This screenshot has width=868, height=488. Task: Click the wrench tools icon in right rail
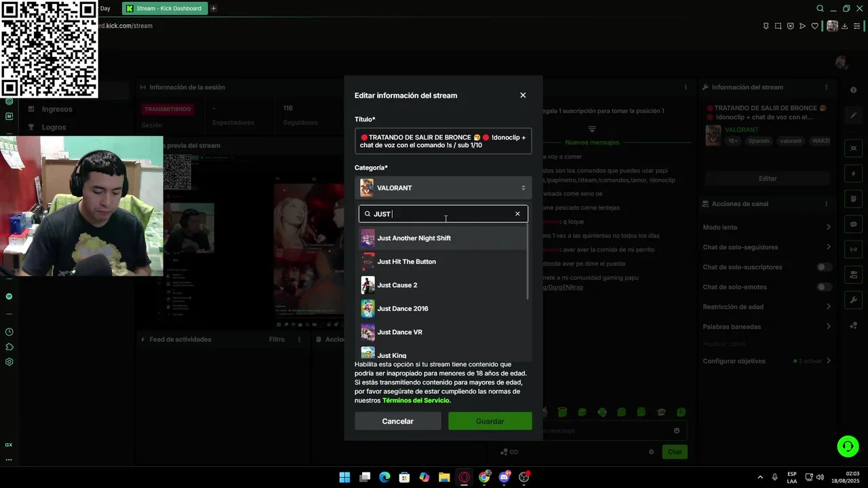pyautogui.click(x=853, y=300)
